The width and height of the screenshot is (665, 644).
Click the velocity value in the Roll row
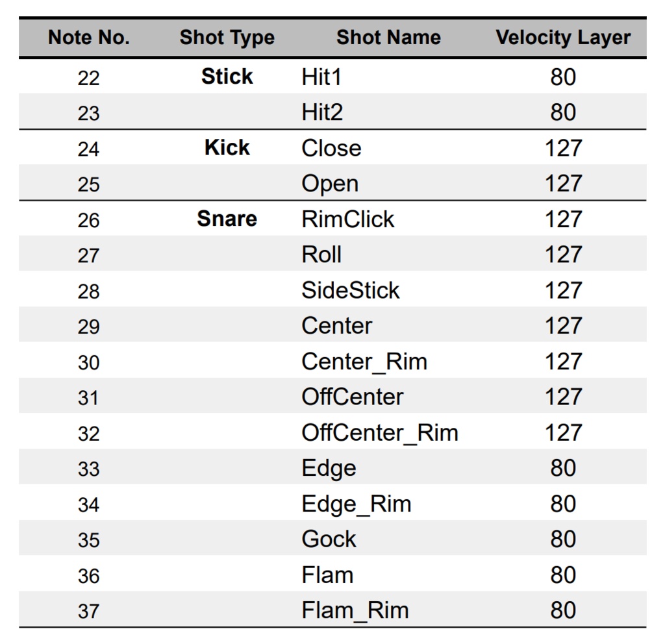[563, 255]
